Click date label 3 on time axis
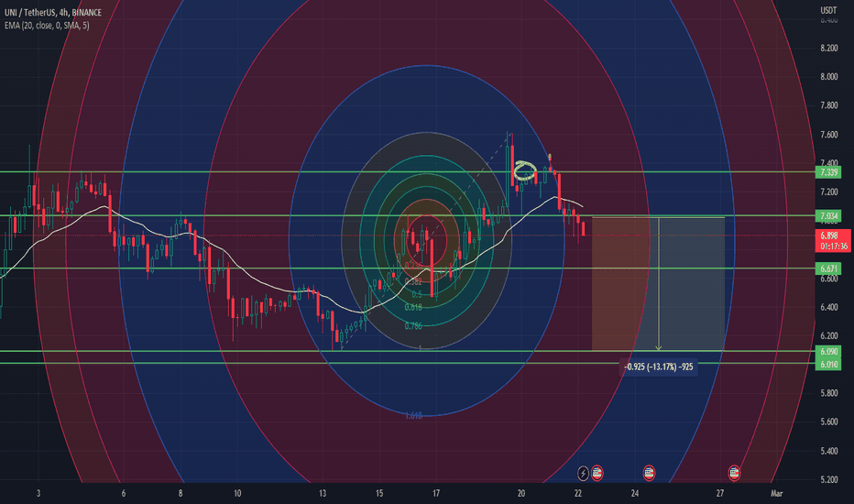854x504 pixels. pos(38,494)
